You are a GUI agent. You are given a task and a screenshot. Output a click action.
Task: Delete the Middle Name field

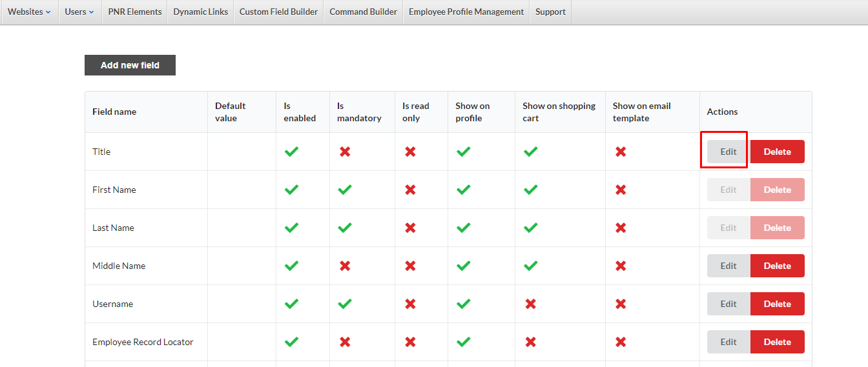777,266
